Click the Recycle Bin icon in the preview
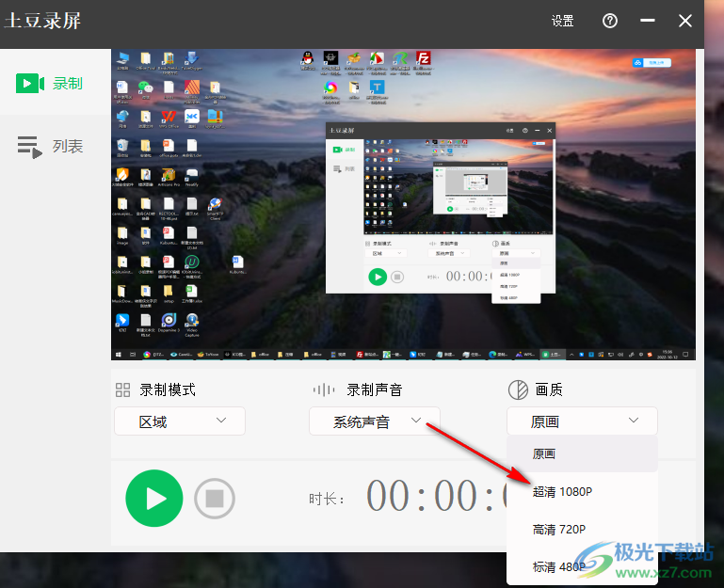 (x=122, y=146)
